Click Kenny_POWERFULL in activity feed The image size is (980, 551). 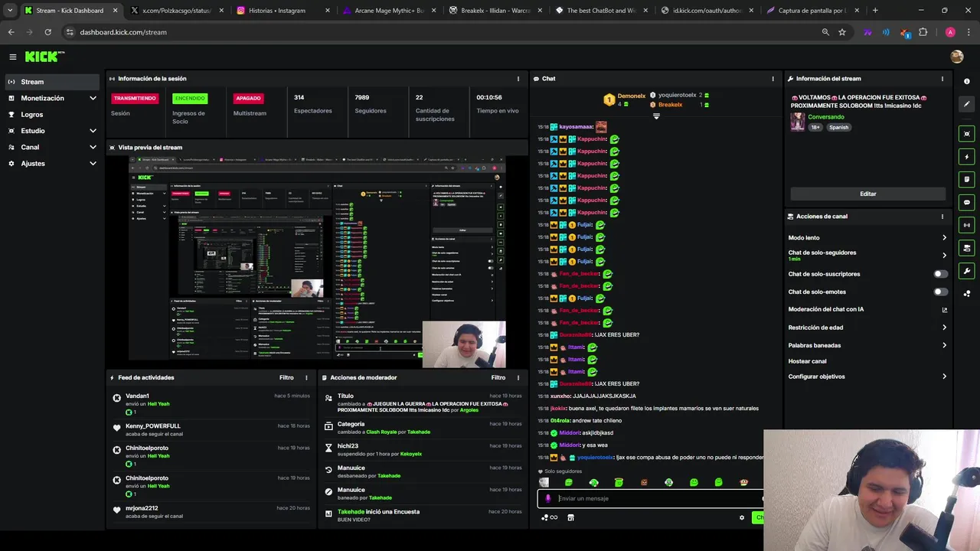point(153,425)
